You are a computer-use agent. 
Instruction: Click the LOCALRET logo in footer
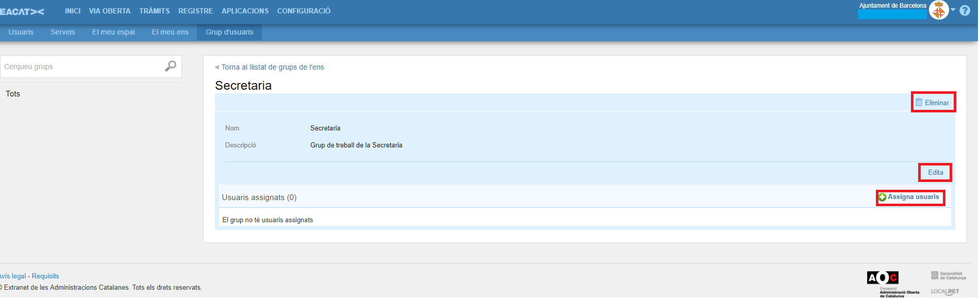click(x=945, y=291)
